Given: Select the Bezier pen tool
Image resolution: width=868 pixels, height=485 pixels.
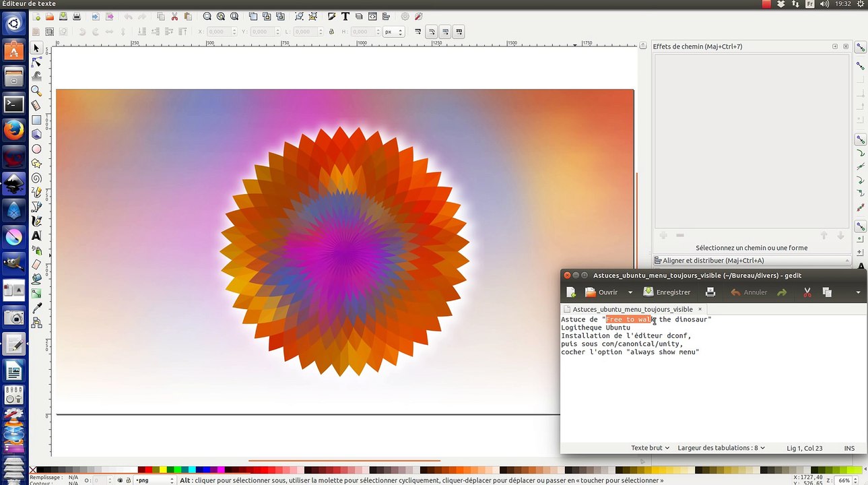Looking at the screenshot, I should pyautogui.click(x=36, y=207).
